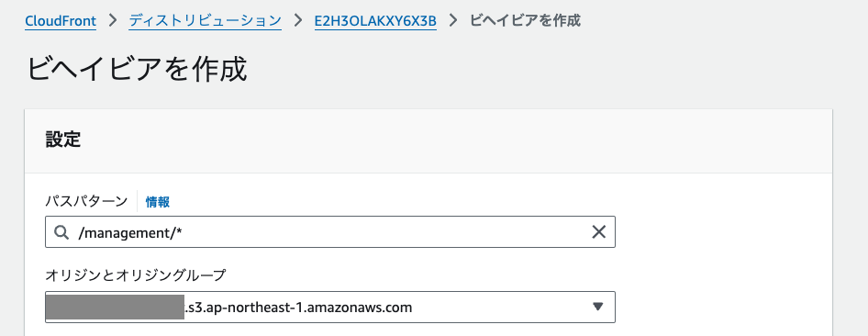Viewport: 868px width, 336px height.
Task: Click the パスパターン field label
Action: coord(86,202)
